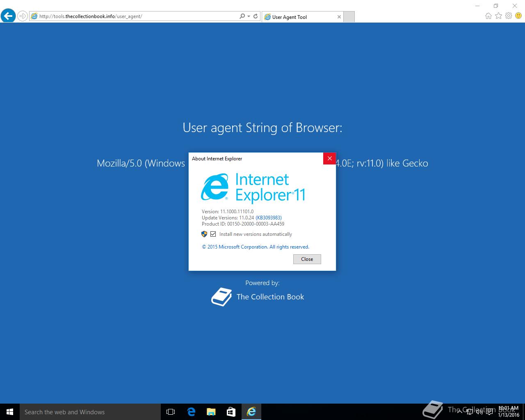Screen dimensions: 525x420
Task: Open File Explorer from taskbar
Action: 211,412
